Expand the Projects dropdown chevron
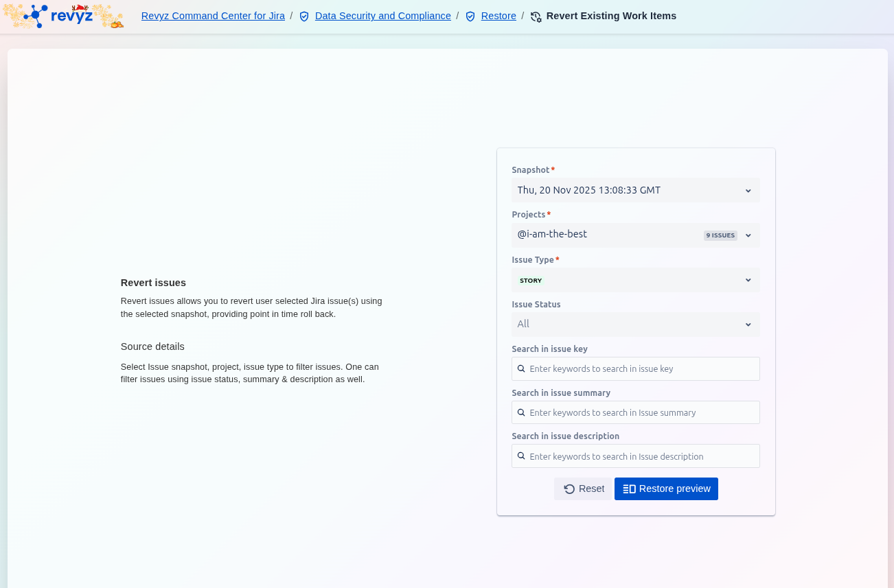Viewport: 894px width, 588px height. click(x=748, y=235)
